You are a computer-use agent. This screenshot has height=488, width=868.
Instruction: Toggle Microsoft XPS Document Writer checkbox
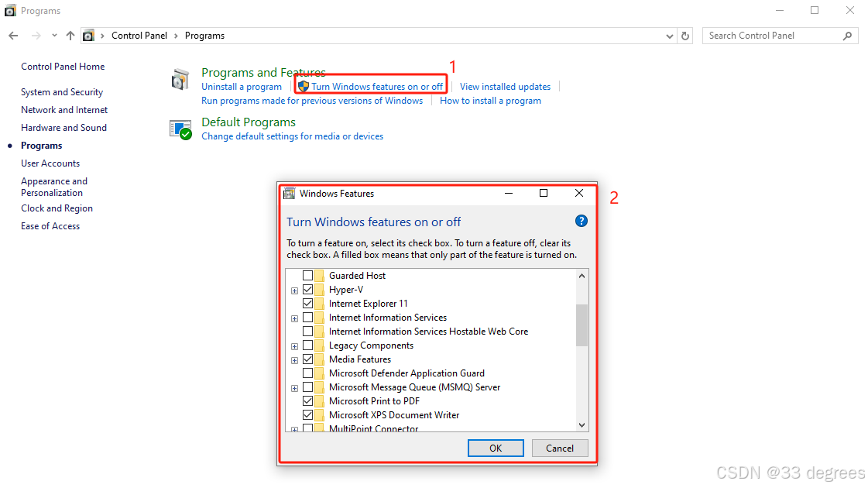pos(307,414)
